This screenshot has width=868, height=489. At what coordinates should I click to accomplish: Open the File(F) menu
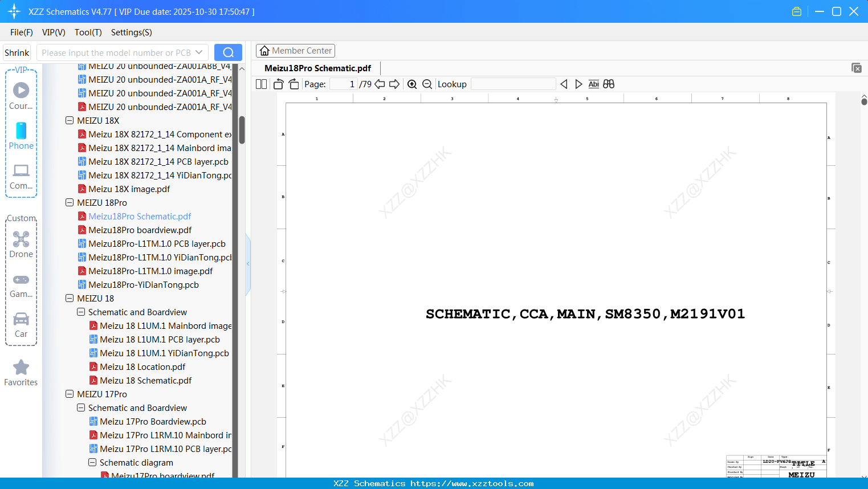[22, 32]
